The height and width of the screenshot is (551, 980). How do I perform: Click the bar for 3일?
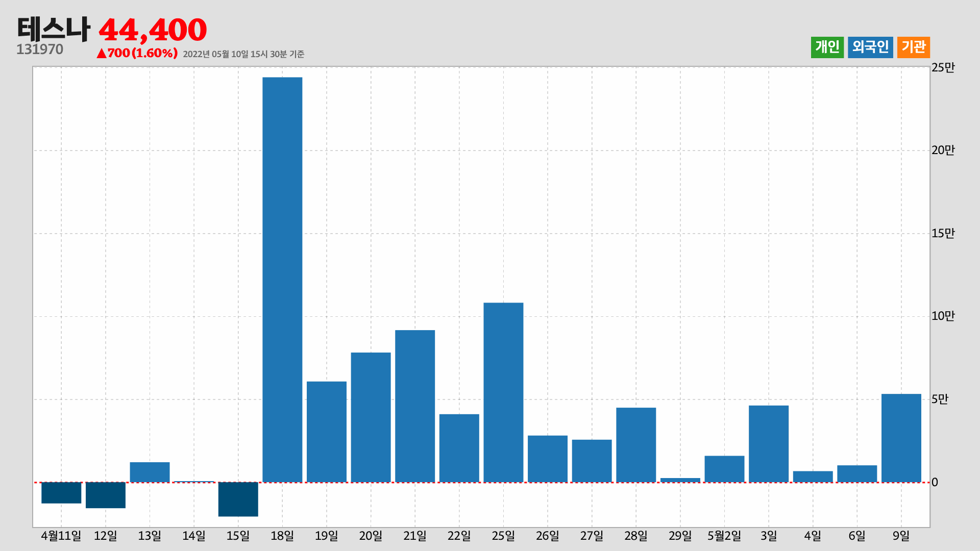[x=769, y=444]
